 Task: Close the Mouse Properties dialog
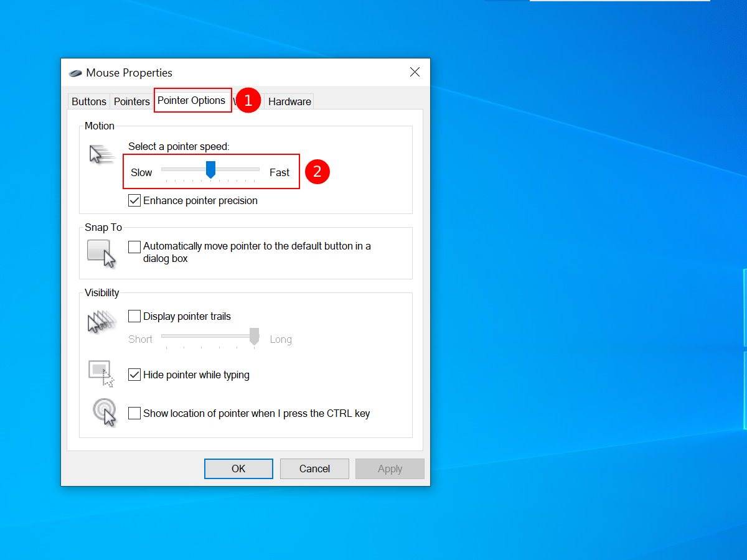[415, 72]
